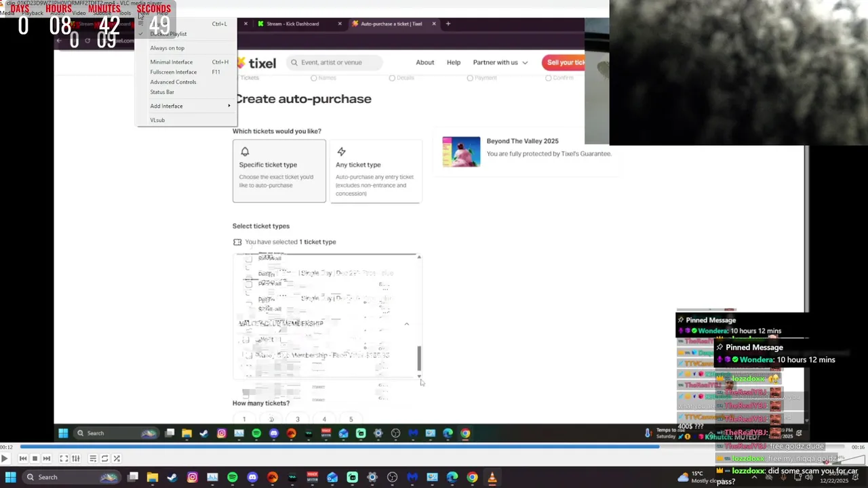Open the VLC Playback menu
The image size is (868, 488).
tap(33, 13)
